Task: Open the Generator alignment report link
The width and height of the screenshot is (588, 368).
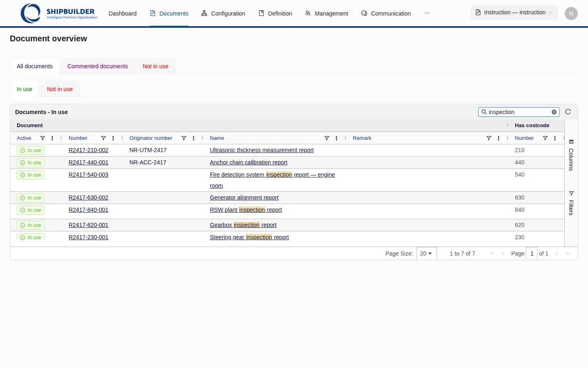Action: click(x=244, y=197)
